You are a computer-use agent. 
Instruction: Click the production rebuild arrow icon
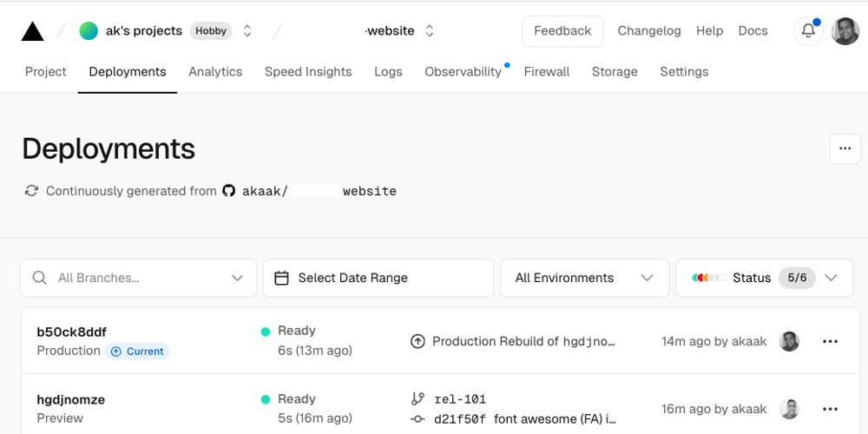[x=418, y=341]
